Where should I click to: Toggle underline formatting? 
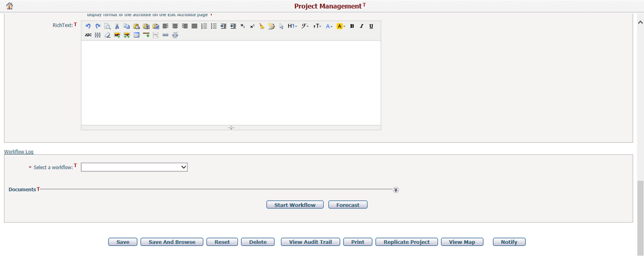[371, 26]
